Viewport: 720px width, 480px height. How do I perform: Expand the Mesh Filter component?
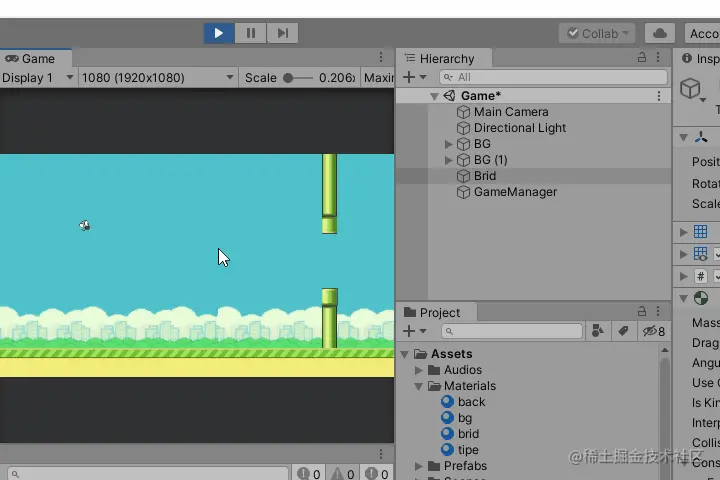(x=684, y=232)
